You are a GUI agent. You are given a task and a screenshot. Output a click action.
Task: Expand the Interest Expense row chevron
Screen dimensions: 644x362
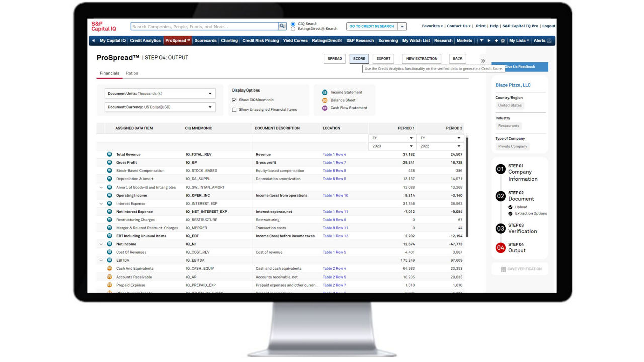101,204
